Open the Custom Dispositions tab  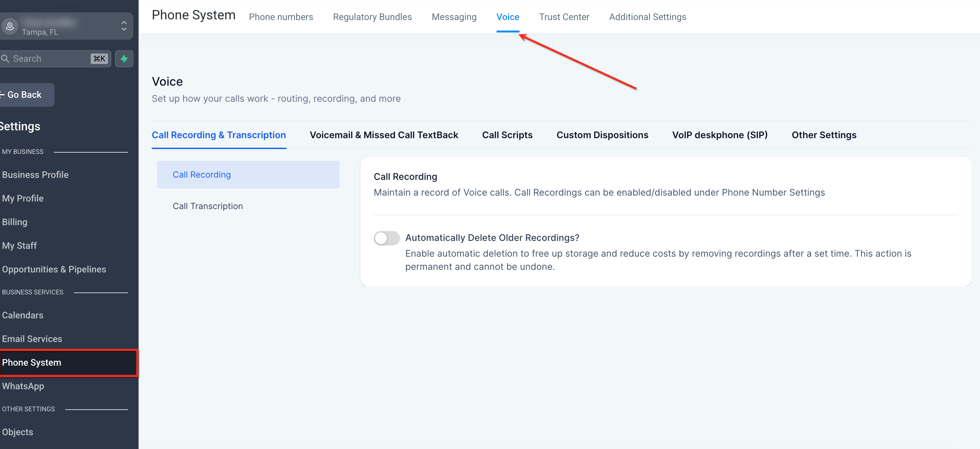pyautogui.click(x=602, y=135)
